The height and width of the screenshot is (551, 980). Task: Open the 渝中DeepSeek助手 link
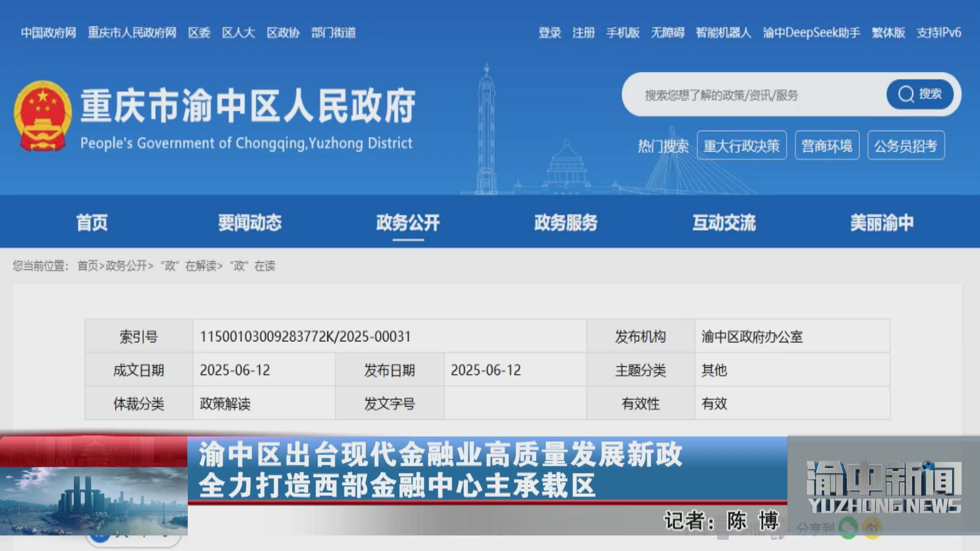click(811, 33)
